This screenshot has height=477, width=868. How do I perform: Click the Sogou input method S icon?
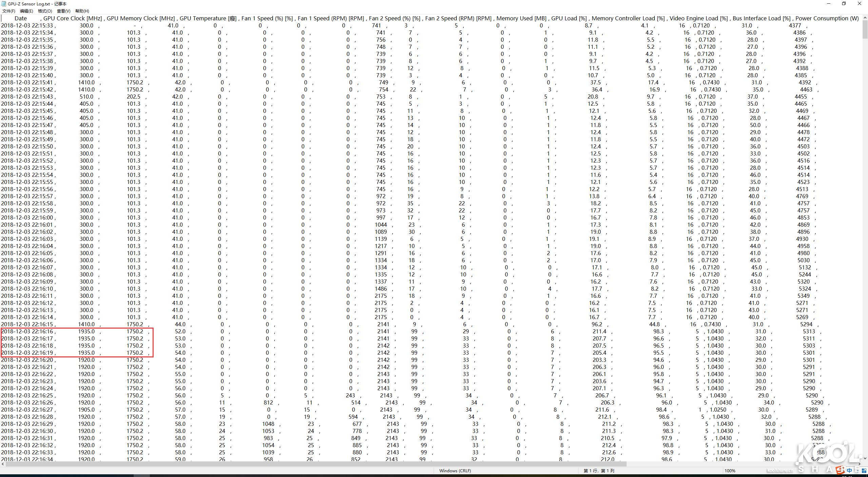[x=840, y=470]
